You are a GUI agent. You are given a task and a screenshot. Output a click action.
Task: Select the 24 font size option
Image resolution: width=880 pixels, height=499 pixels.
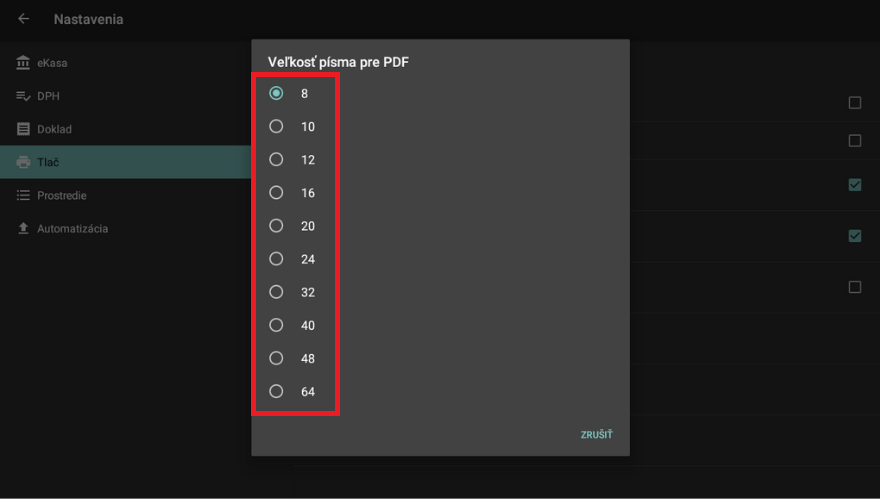point(276,259)
